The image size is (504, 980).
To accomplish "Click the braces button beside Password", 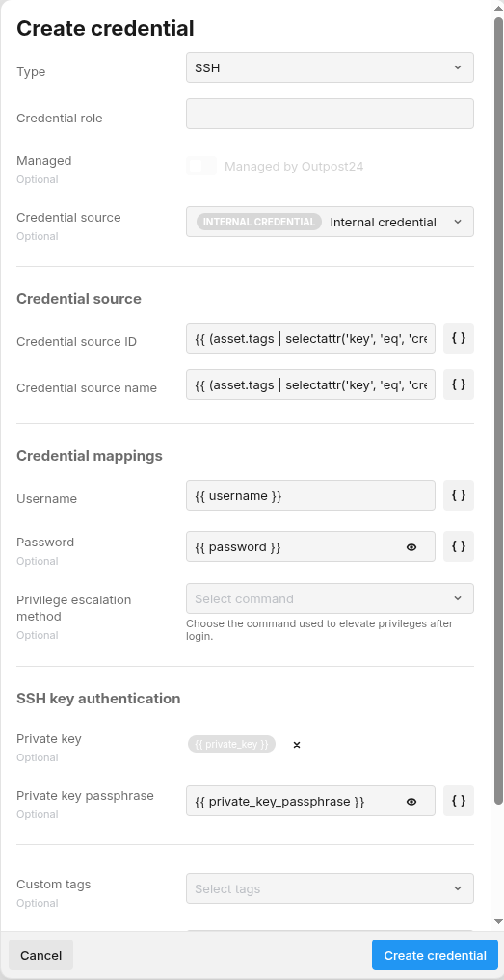I will 459,546.
